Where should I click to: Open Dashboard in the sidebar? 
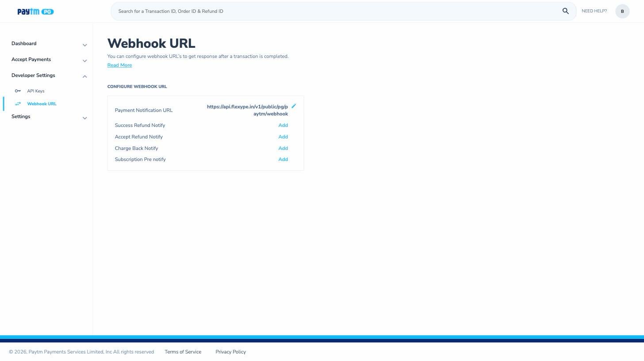coord(24,43)
